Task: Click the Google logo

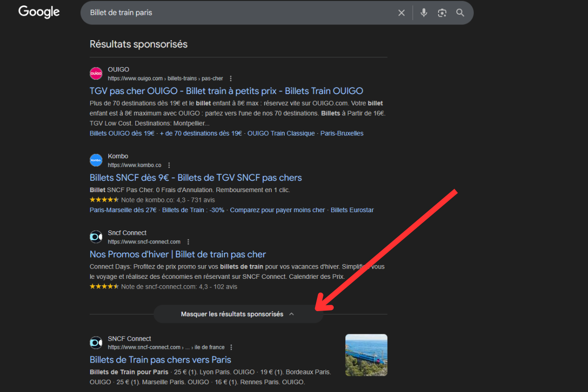Action: click(39, 12)
